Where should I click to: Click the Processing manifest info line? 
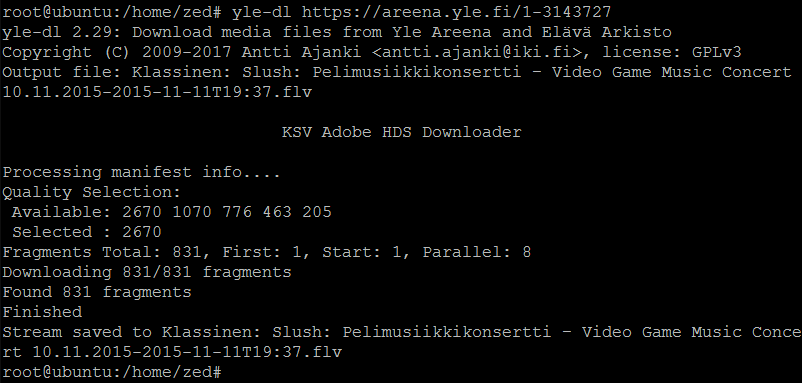pos(142,172)
